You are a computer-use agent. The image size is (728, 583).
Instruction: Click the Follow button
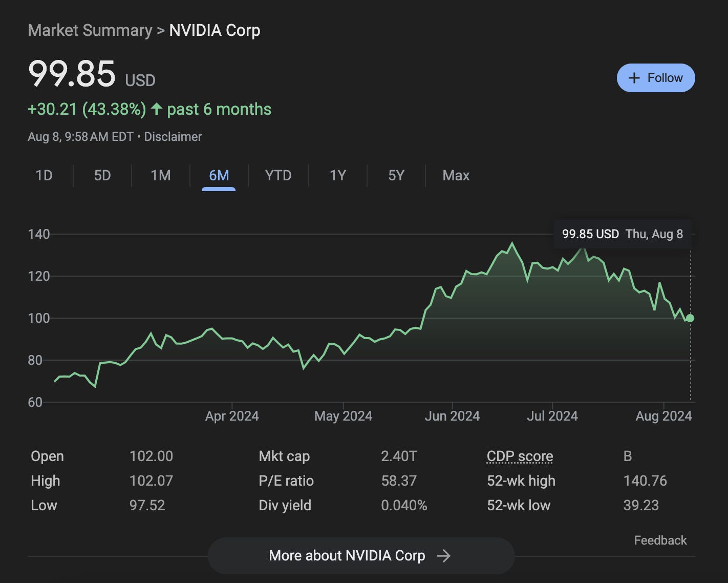pos(656,78)
